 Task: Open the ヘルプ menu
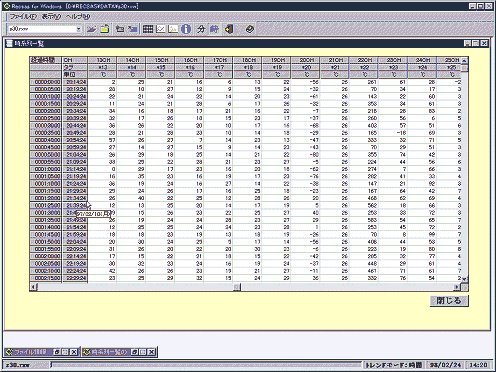(77, 16)
